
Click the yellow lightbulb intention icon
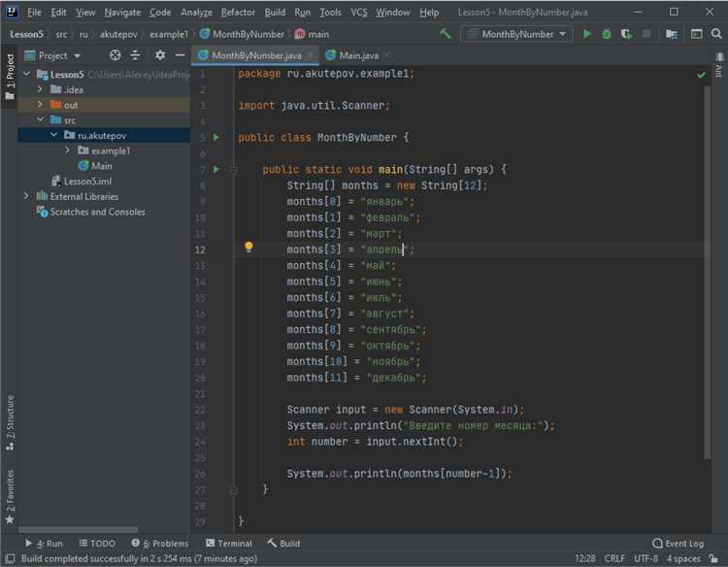pyautogui.click(x=248, y=249)
